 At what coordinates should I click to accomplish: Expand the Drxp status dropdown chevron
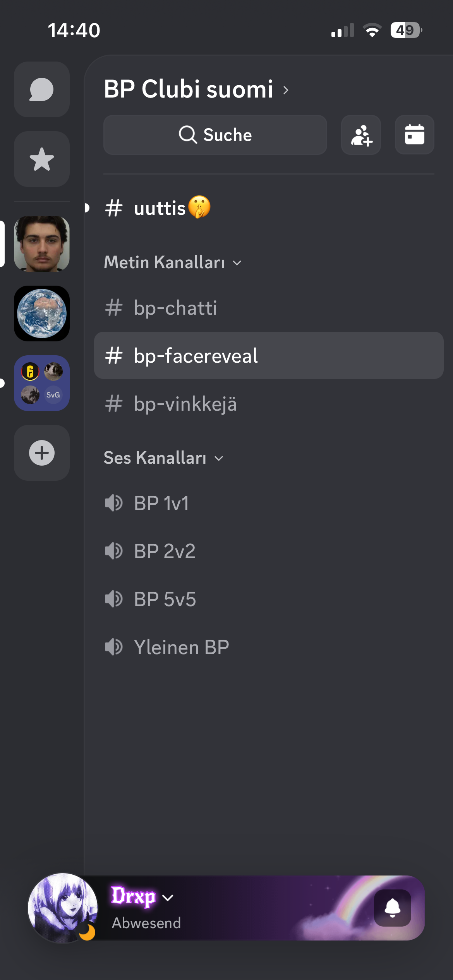[x=168, y=898]
